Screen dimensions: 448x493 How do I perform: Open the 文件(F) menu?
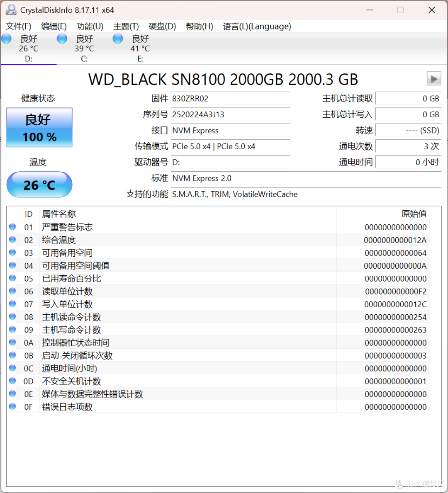click(19, 27)
